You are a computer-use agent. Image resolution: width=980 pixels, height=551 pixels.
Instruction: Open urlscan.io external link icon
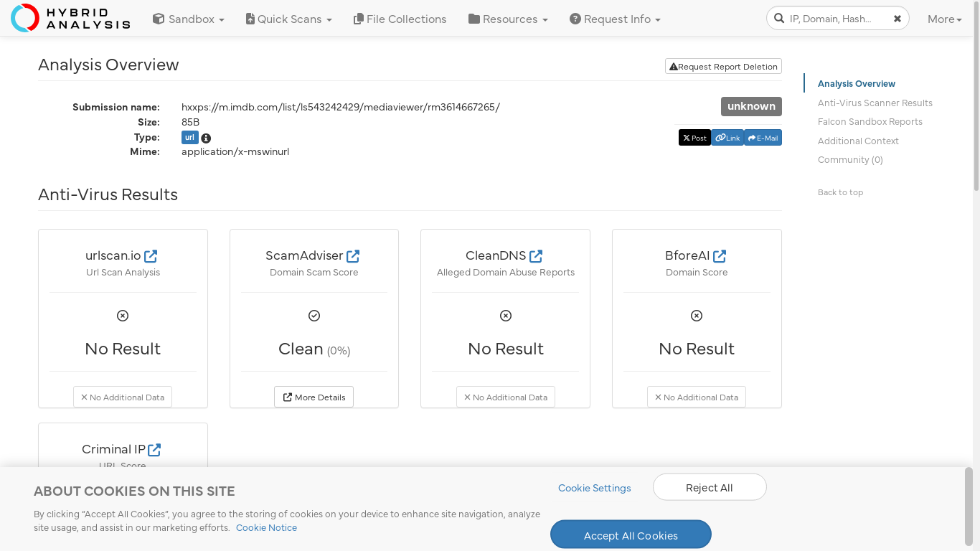(x=151, y=256)
